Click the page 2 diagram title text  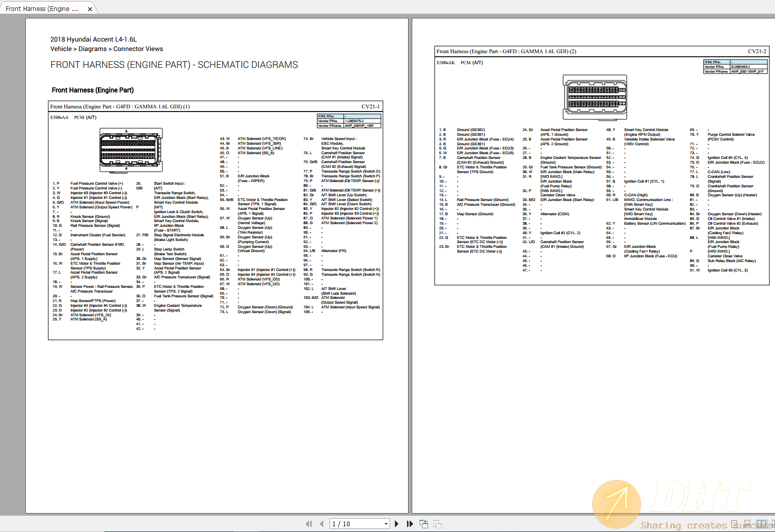[x=506, y=52]
